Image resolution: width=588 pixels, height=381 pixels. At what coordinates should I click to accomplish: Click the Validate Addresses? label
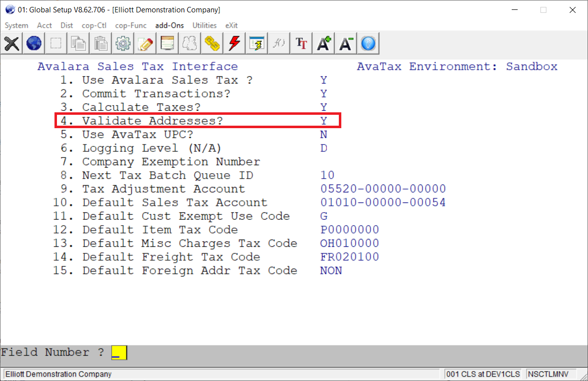(153, 121)
